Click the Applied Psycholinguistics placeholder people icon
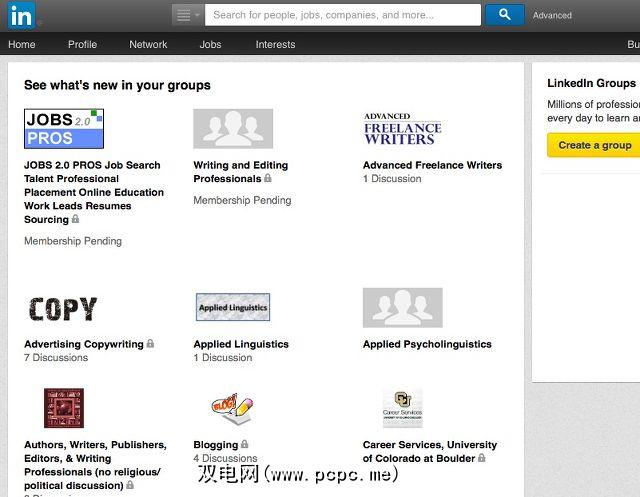This screenshot has width=640, height=497. [402, 308]
